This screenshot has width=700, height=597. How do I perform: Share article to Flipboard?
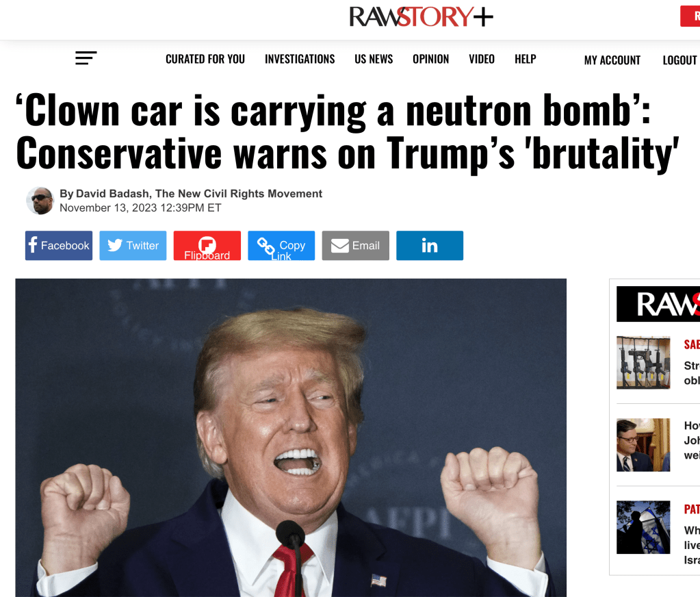coord(207,246)
